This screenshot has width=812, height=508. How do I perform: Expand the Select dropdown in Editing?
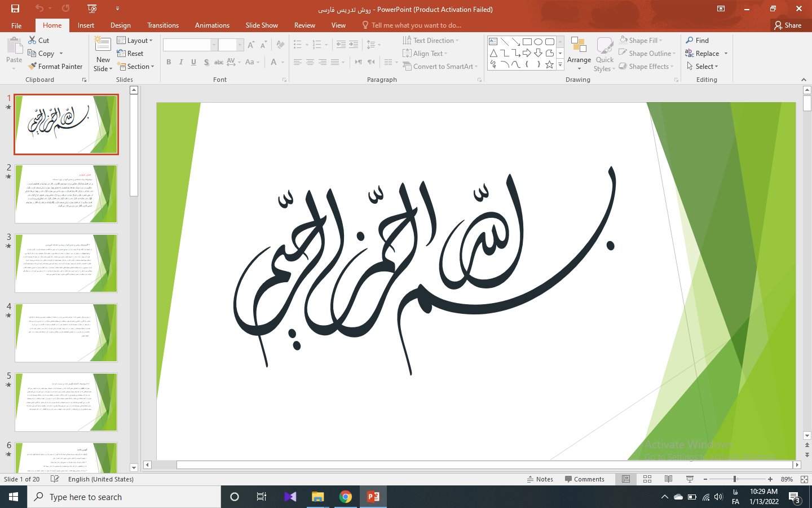(703, 67)
